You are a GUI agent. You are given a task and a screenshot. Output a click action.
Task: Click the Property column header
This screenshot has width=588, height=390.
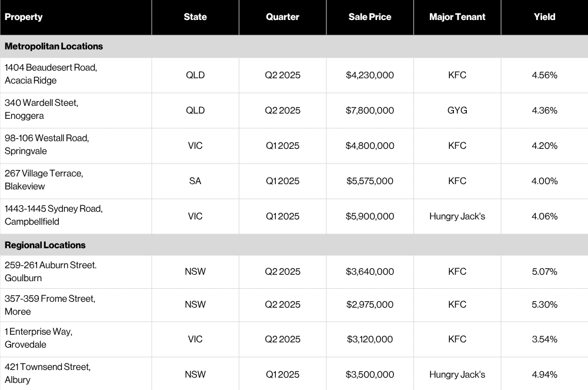[x=24, y=17]
